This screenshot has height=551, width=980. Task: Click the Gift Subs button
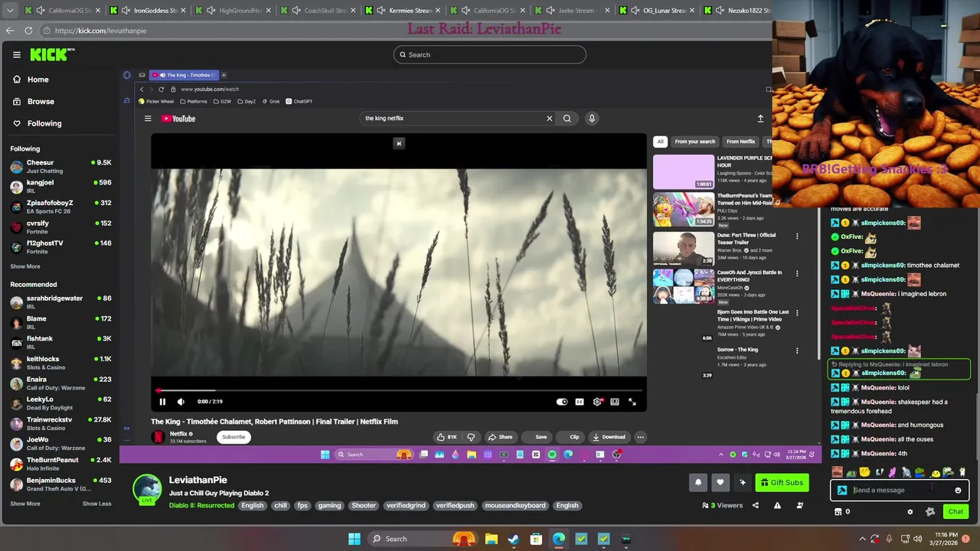(782, 482)
